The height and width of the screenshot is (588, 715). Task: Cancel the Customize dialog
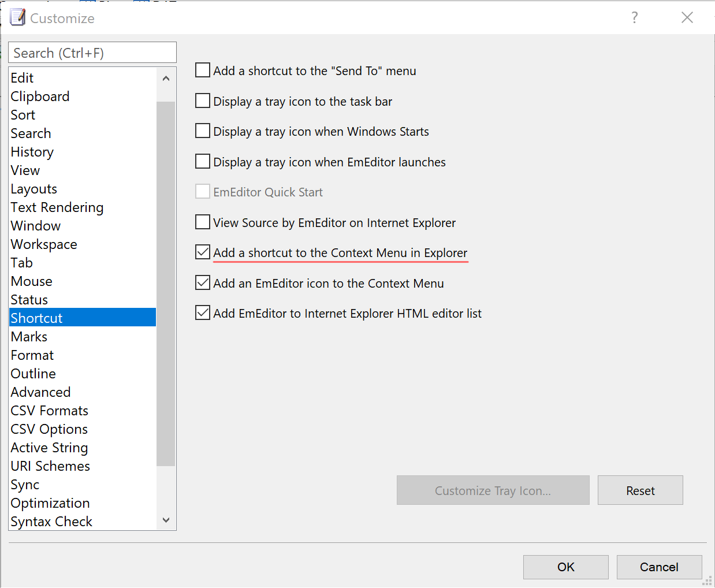click(660, 567)
